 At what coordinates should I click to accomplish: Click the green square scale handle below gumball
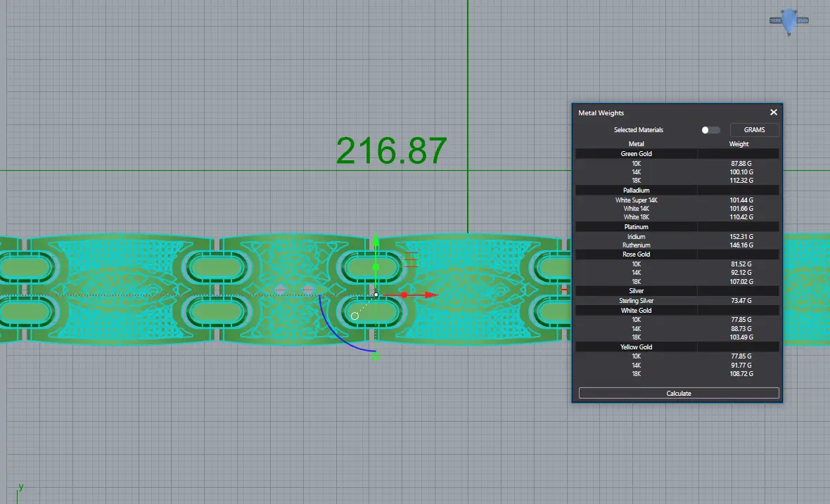(x=376, y=357)
